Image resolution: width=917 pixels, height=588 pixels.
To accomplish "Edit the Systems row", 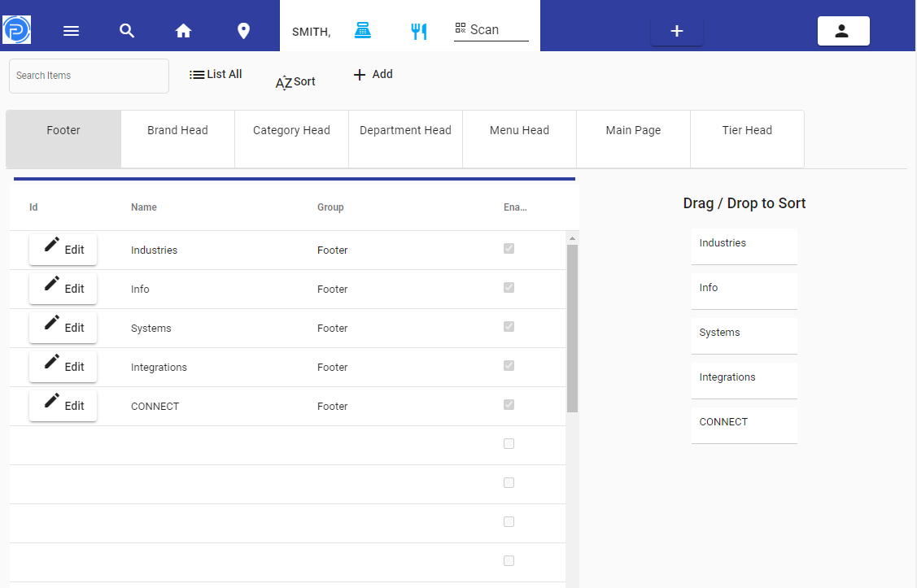I will click(x=63, y=328).
